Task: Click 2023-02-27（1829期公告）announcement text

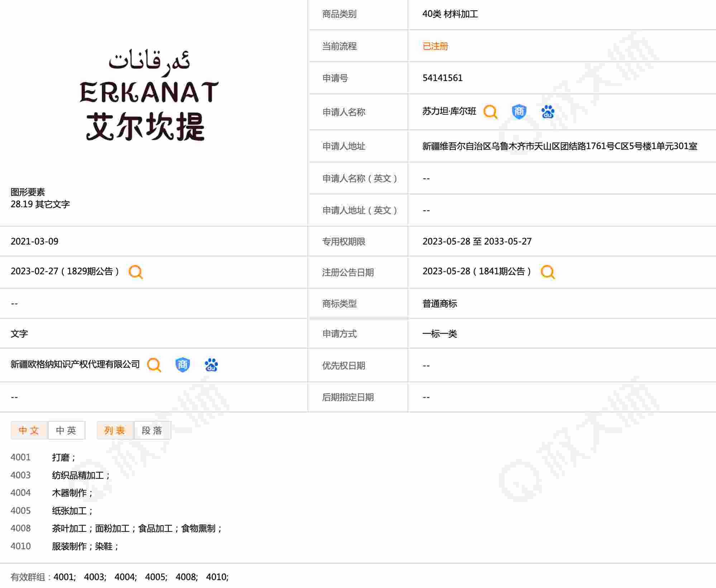Action: click(x=65, y=271)
